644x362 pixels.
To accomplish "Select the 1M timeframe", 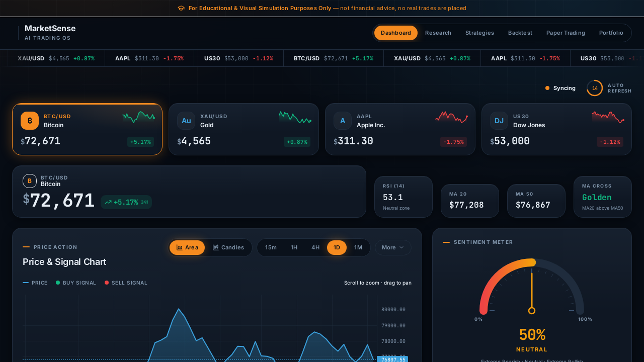I will pyautogui.click(x=358, y=247).
